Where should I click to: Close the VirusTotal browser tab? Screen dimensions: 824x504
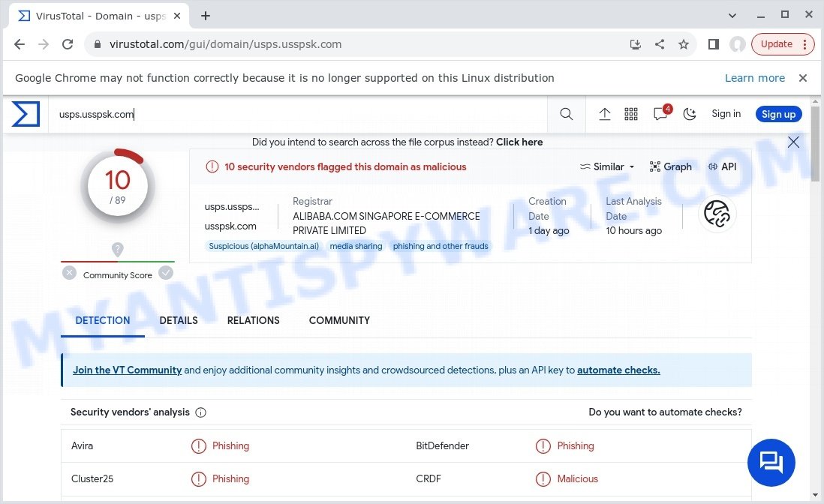(177, 16)
